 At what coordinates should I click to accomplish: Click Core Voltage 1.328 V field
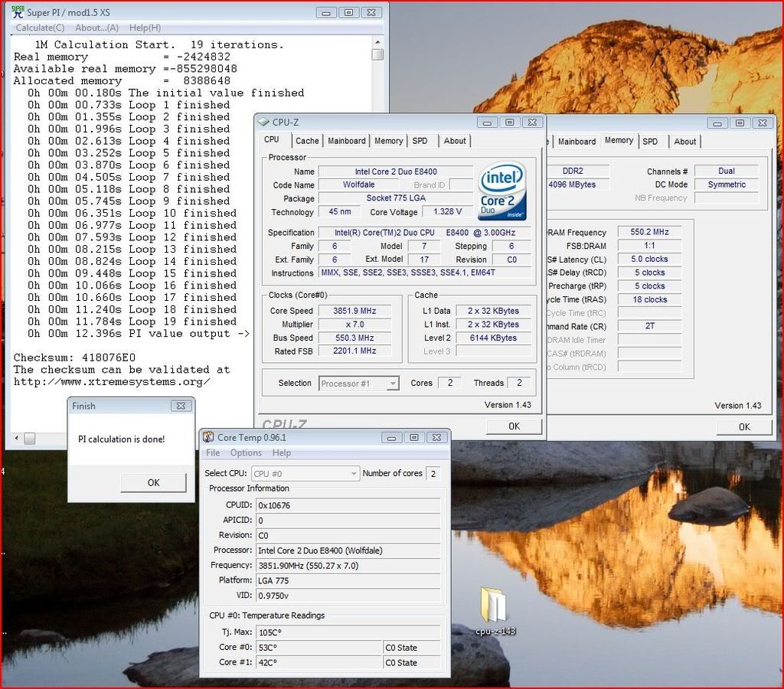point(447,211)
